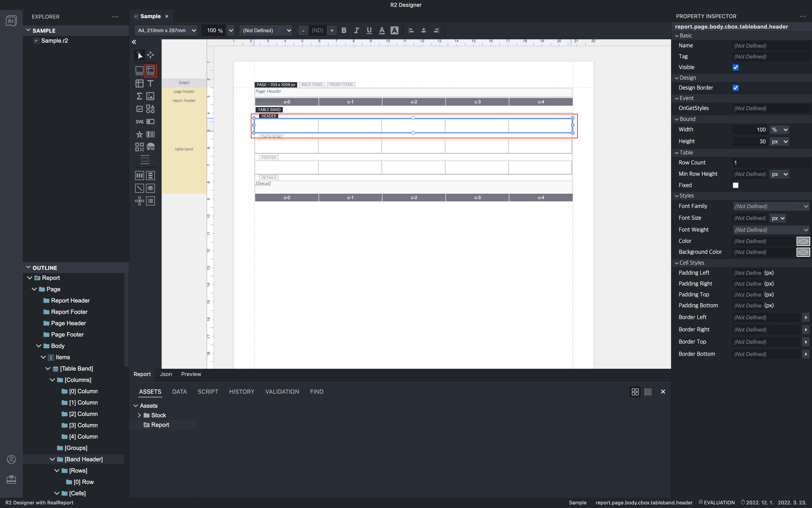Image resolution: width=812 pixels, height=508 pixels.
Task: Open the paper size dropdown
Action: pyautogui.click(x=166, y=30)
